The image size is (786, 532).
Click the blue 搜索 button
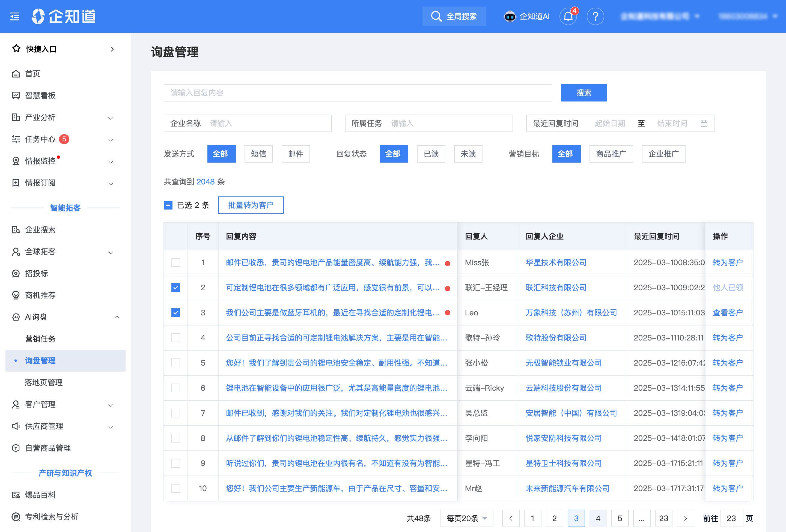583,93
